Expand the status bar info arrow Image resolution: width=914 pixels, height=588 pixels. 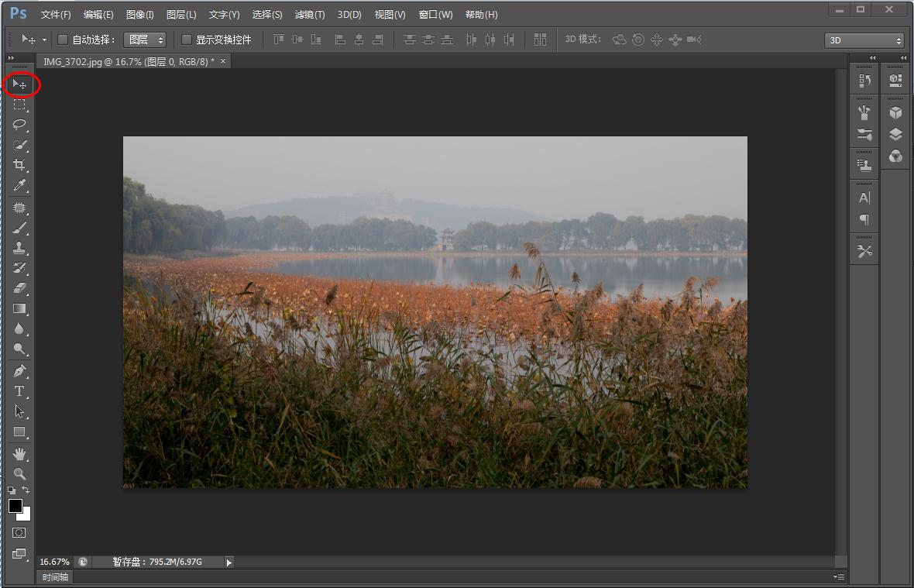point(229,562)
